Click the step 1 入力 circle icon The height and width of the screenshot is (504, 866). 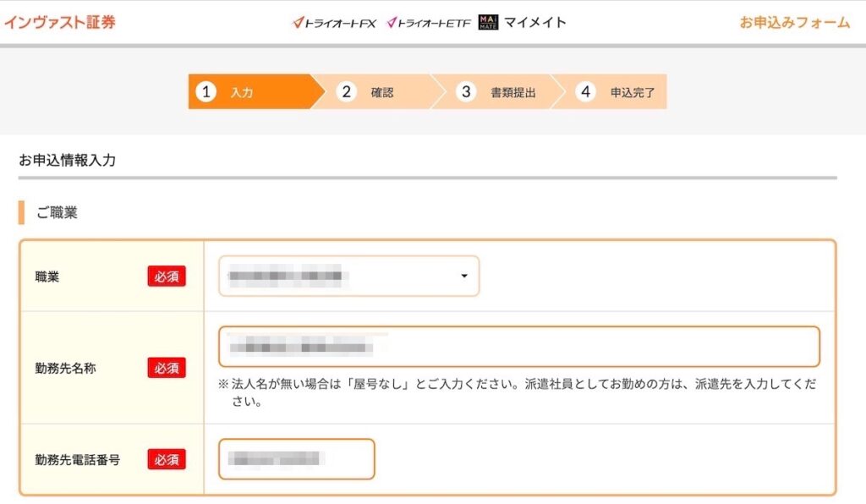coord(208,92)
